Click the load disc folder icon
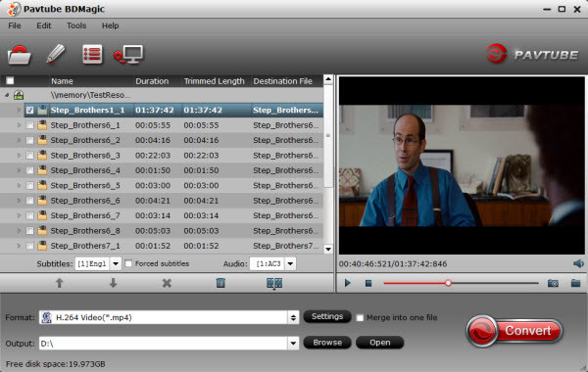This screenshot has width=588, height=372. click(20, 55)
